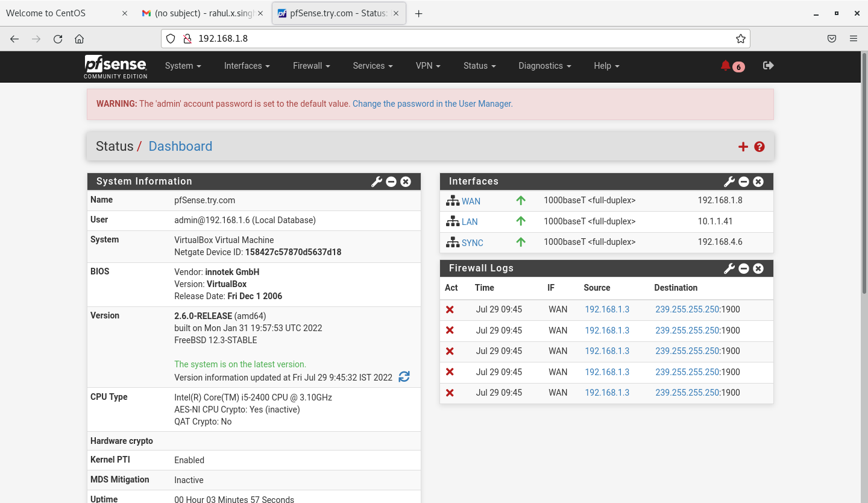
Task: Collapse the Firewall Logs widget
Action: (744, 268)
